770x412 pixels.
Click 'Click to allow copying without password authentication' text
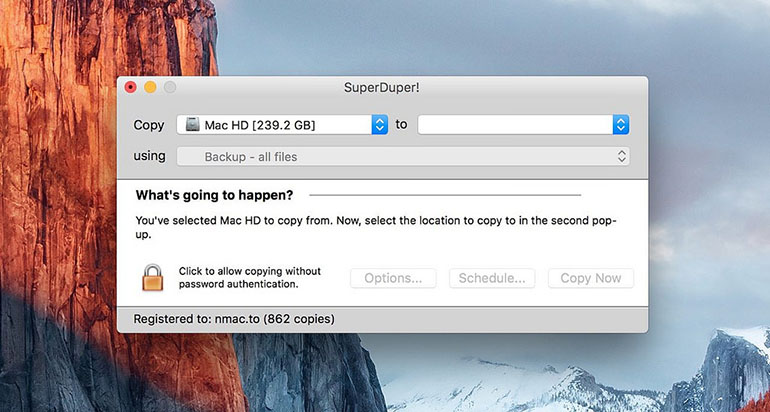pos(249,277)
